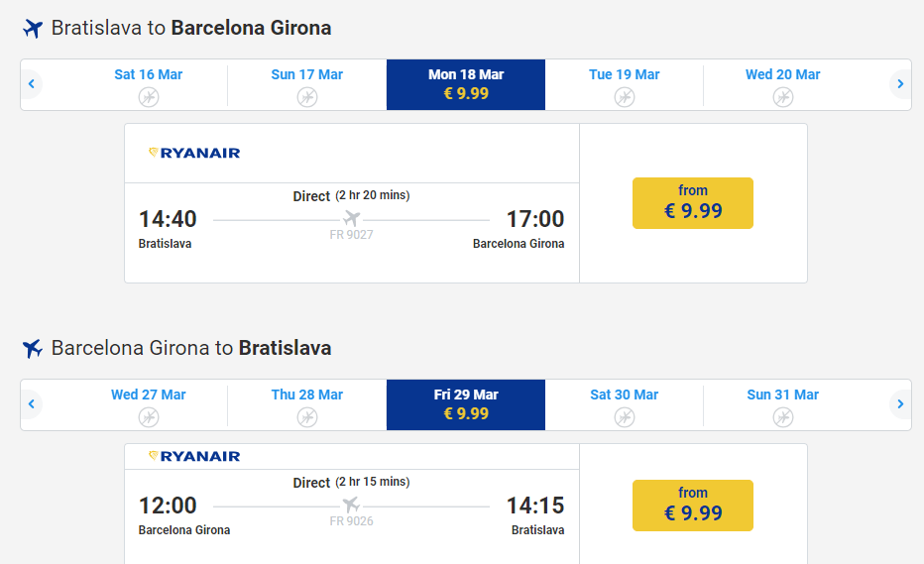Click the no-flight icon under Tue 19 Mar
The height and width of the screenshot is (564, 924).
point(625,97)
